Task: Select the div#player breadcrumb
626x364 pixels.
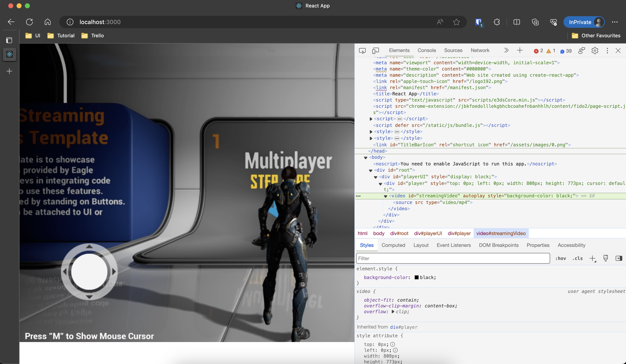Action: point(459,233)
